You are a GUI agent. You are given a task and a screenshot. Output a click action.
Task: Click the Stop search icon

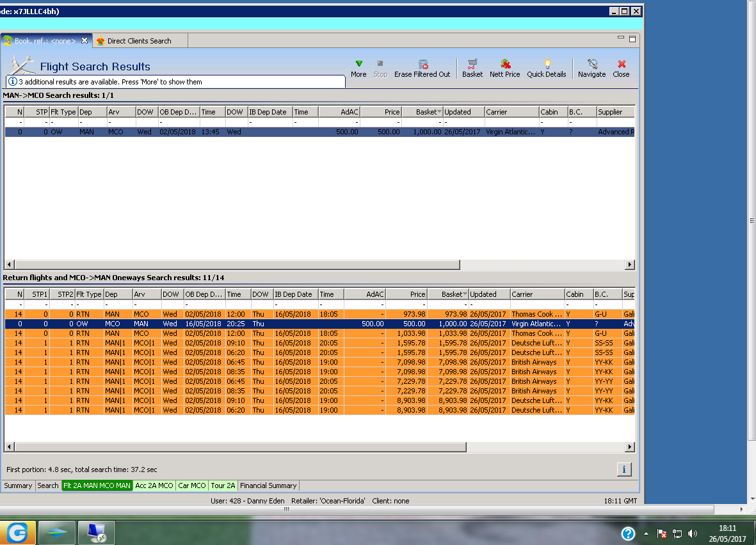pyautogui.click(x=380, y=63)
